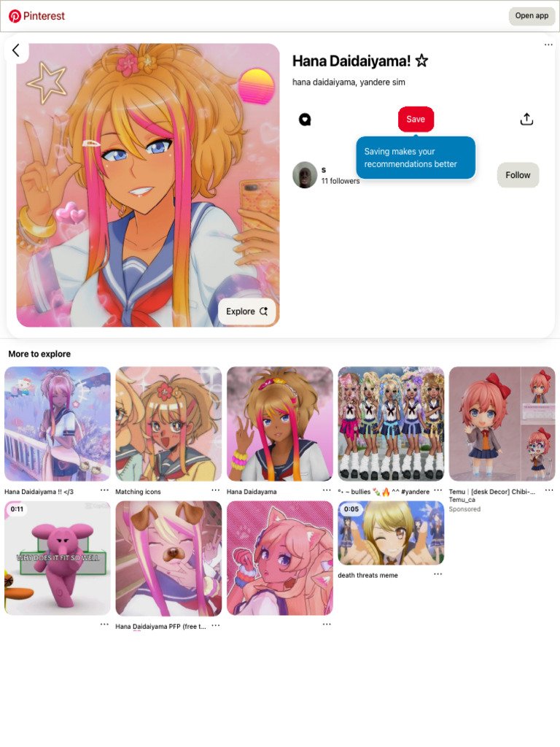The image size is (560, 747).
Task: Open uploader's profile avatar
Action: [305, 175]
